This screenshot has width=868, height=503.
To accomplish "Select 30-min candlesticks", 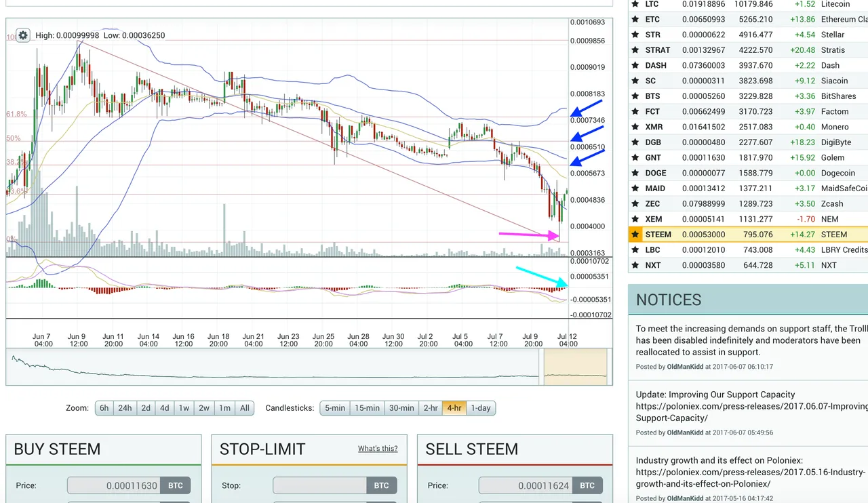I will tap(401, 408).
